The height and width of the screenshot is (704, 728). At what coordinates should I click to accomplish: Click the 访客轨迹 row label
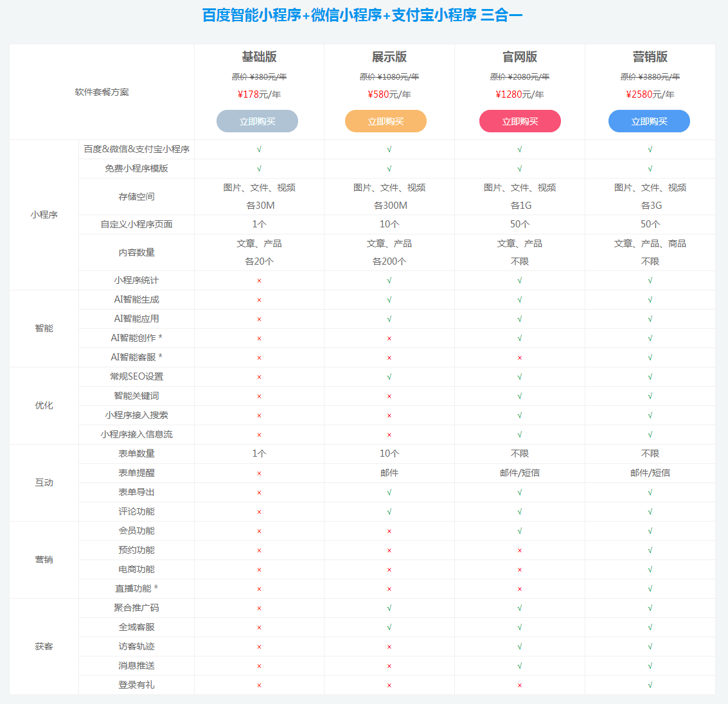(136, 646)
